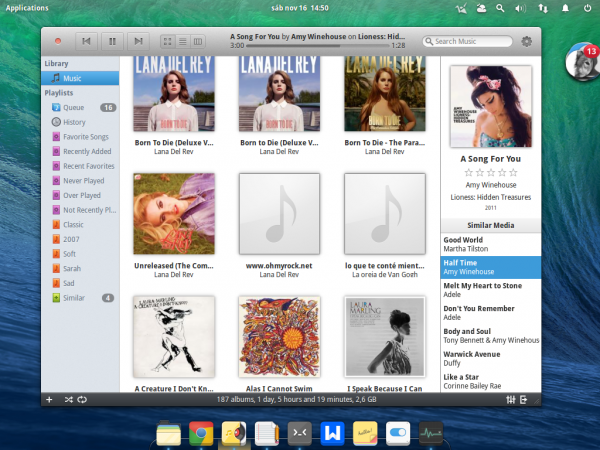
Task: Launch Files from the dock
Action: (168, 434)
